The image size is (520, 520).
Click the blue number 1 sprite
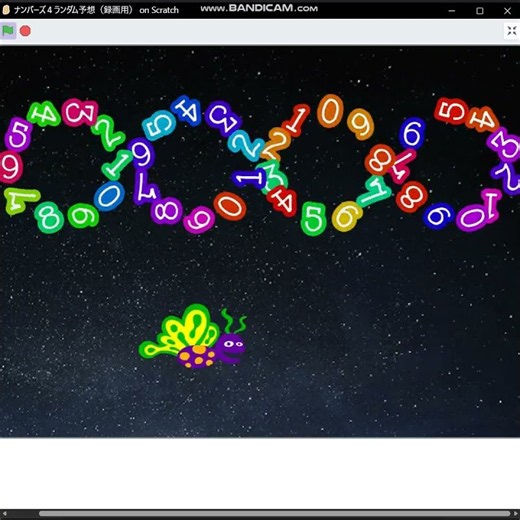[249, 178]
